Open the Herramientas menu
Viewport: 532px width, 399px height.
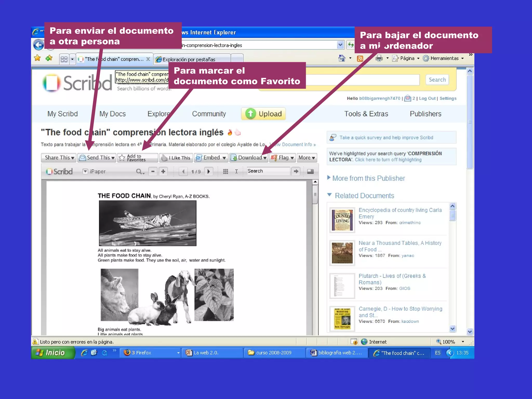point(443,58)
